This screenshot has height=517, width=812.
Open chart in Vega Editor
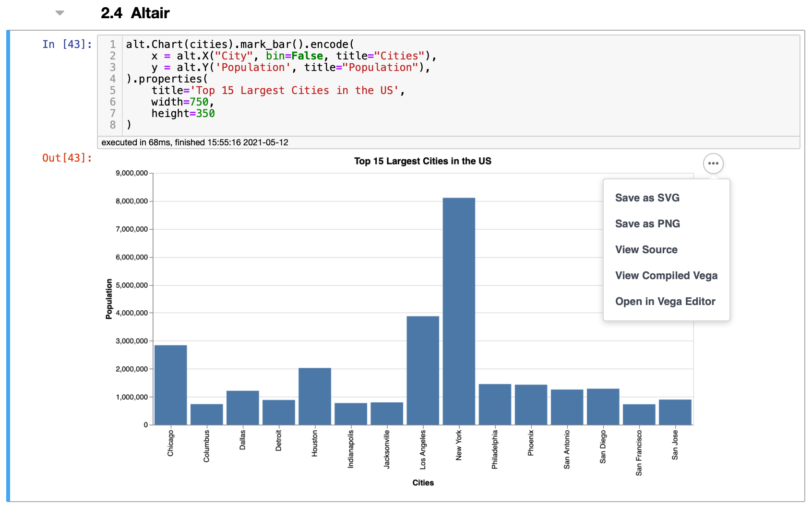[665, 302]
